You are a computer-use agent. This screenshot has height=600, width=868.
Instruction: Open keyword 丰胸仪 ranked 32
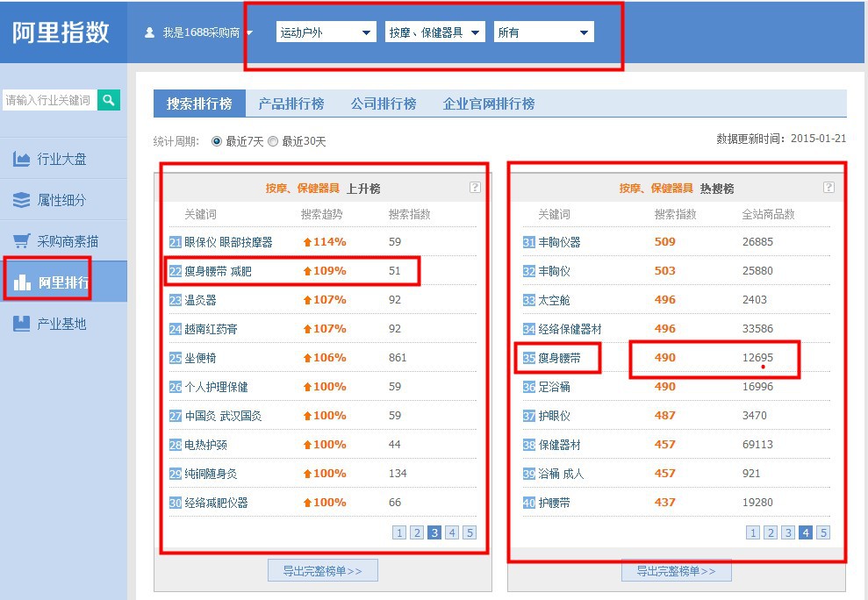click(x=554, y=271)
